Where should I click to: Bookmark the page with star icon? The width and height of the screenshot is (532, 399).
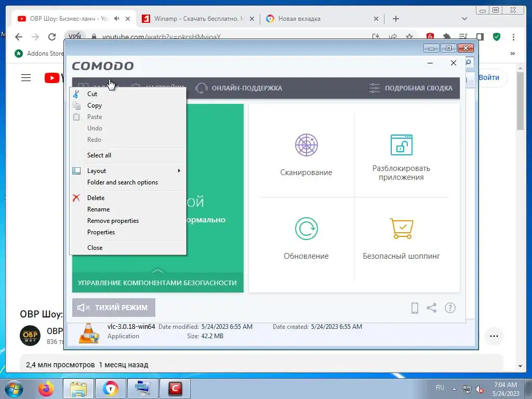(409, 37)
